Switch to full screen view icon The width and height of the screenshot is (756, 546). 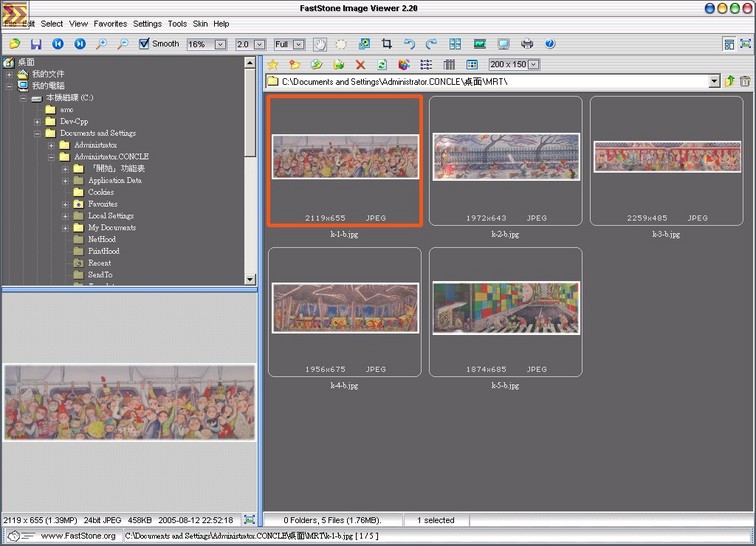(x=745, y=44)
